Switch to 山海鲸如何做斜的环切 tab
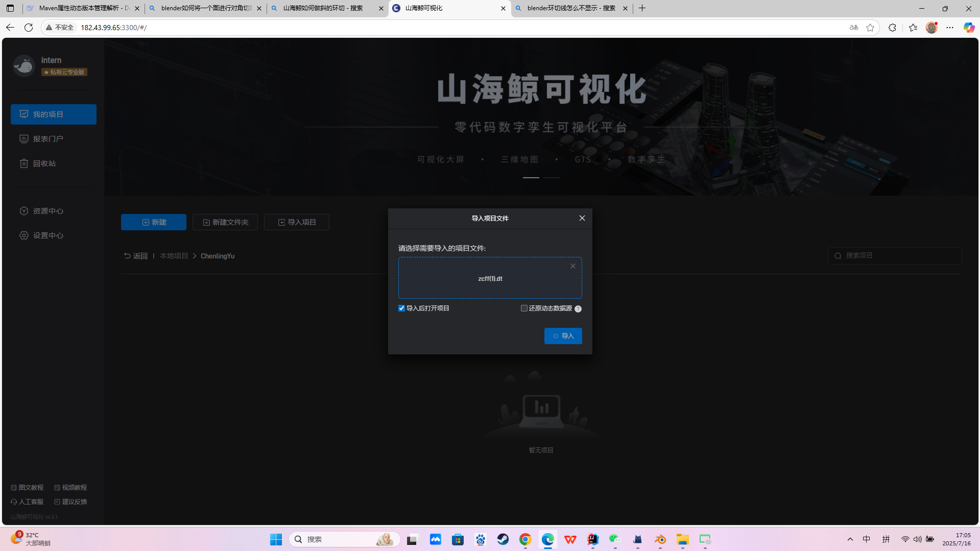This screenshot has width=980, height=551. (x=327, y=8)
